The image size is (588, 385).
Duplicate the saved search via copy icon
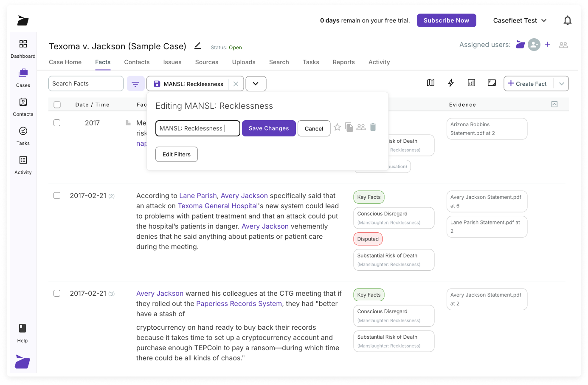click(349, 127)
